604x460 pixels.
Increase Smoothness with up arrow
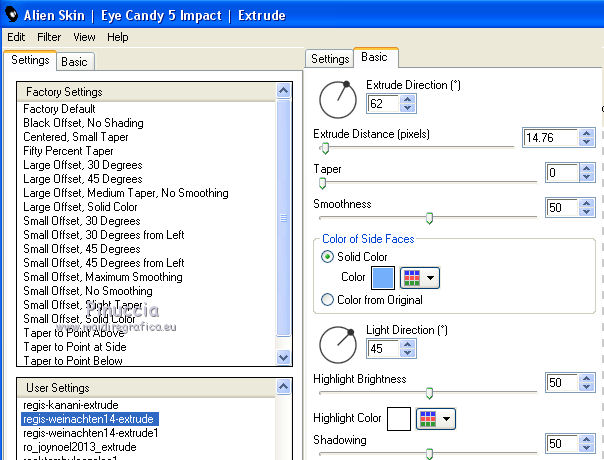coord(587,203)
